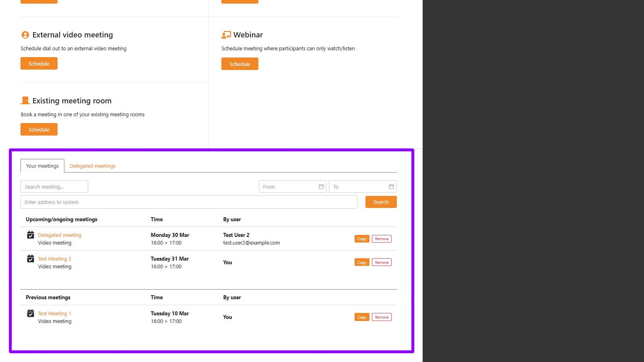
Task: Open the To date picker calendar icon
Action: [391, 187]
